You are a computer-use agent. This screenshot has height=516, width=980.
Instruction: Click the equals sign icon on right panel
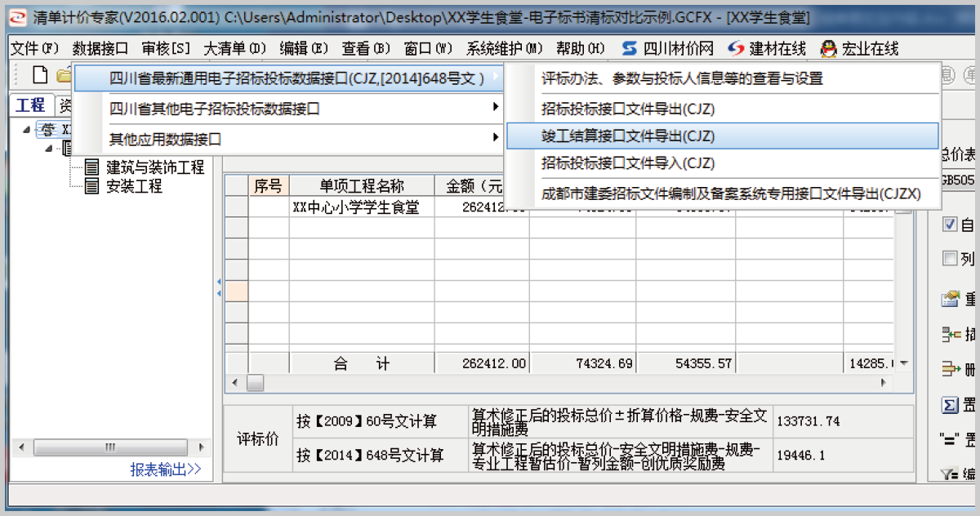point(948,438)
